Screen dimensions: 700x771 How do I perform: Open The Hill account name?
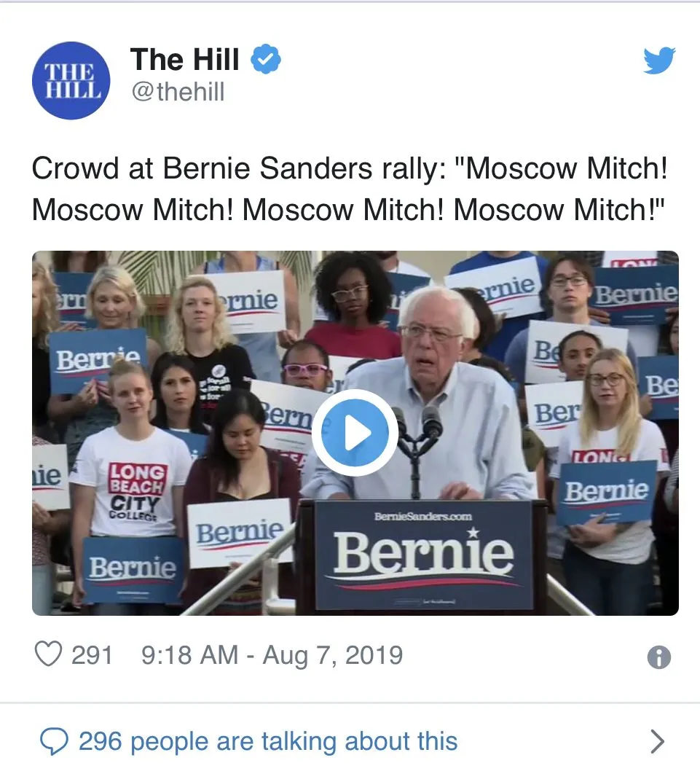pyautogui.click(x=184, y=60)
